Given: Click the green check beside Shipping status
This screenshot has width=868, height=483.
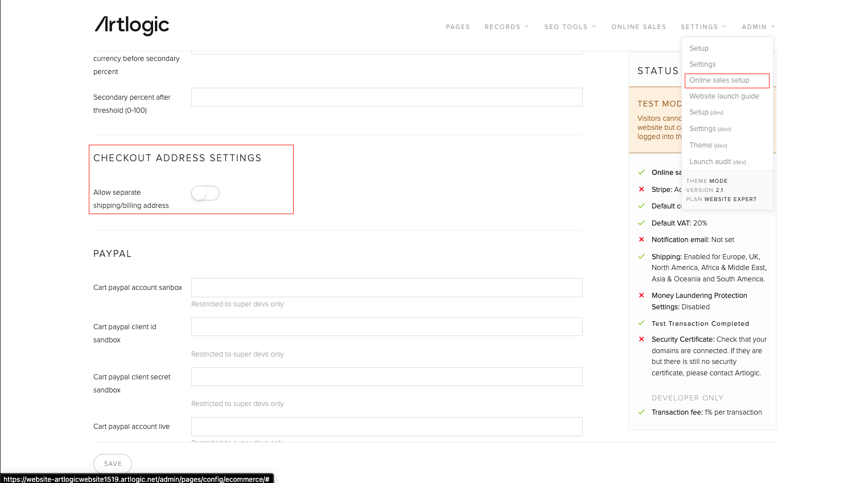Looking at the screenshot, I should coord(641,257).
